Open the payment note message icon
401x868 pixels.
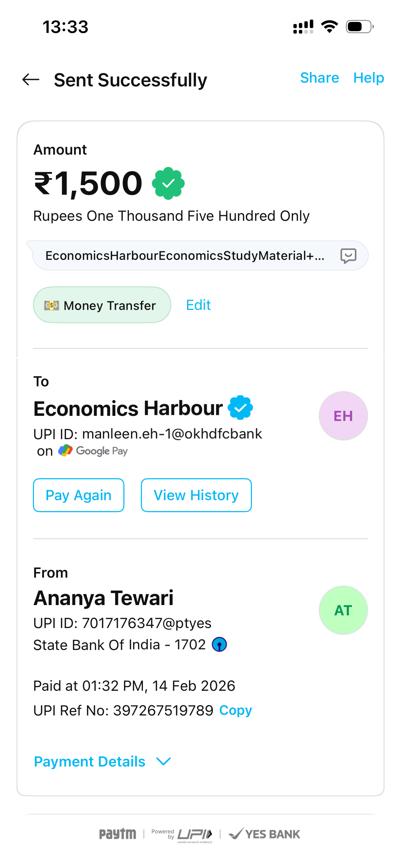click(x=348, y=256)
